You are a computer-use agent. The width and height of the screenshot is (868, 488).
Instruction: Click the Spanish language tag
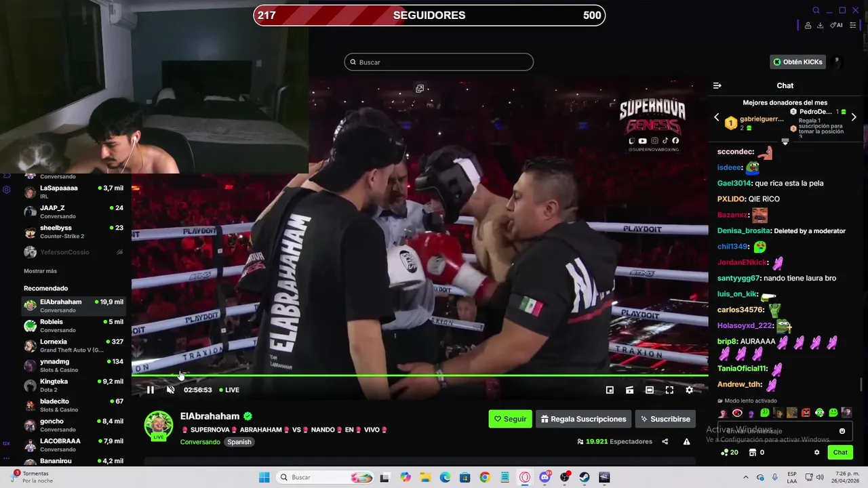coord(239,442)
